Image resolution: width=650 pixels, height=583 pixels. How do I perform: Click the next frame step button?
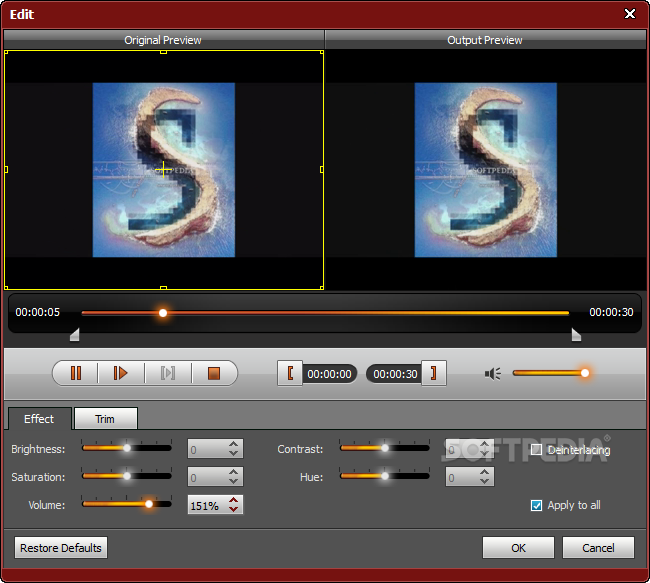168,373
